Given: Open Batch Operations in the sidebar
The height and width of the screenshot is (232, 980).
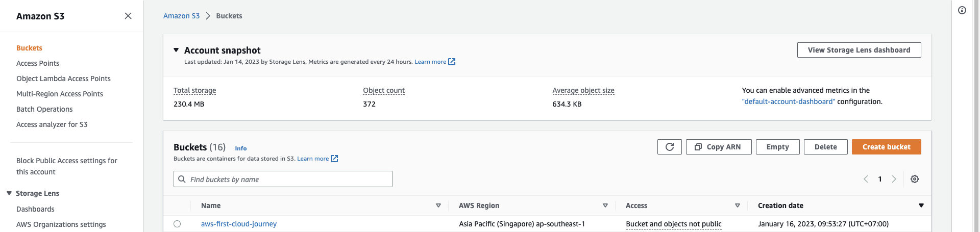Looking at the screenshot, I should pos(44,109).
